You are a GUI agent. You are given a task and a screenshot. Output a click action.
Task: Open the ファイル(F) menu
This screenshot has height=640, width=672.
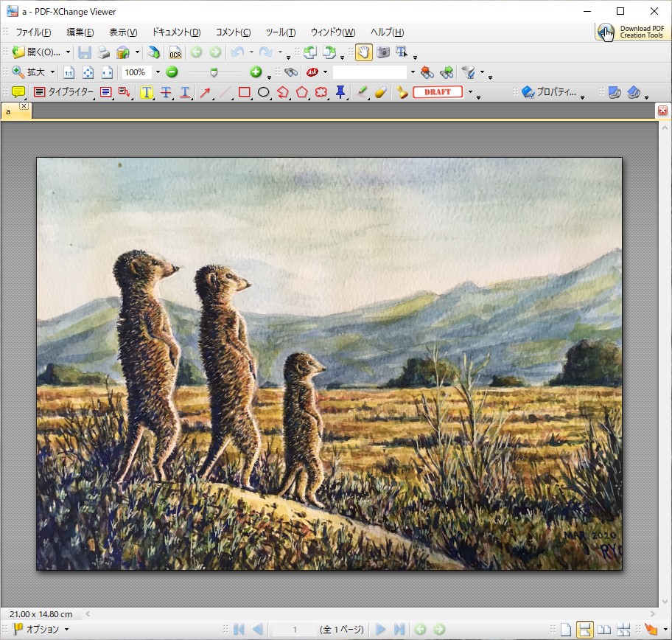pos(33,32)
